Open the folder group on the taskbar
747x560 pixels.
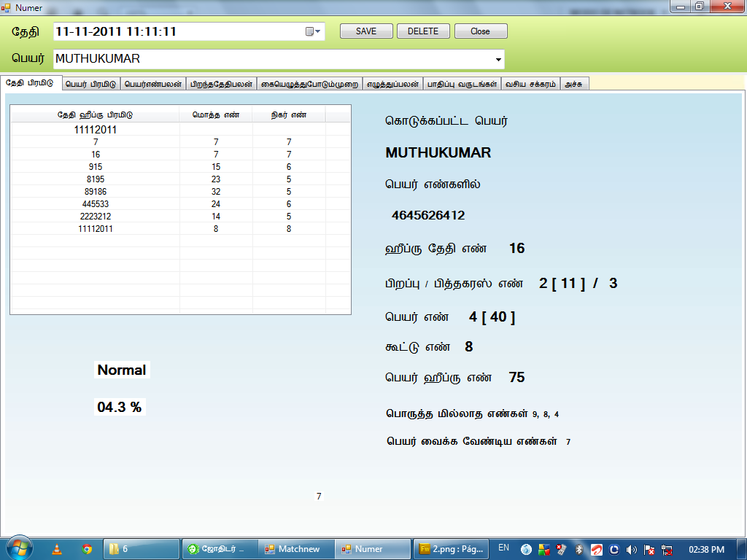coord(142,549)
